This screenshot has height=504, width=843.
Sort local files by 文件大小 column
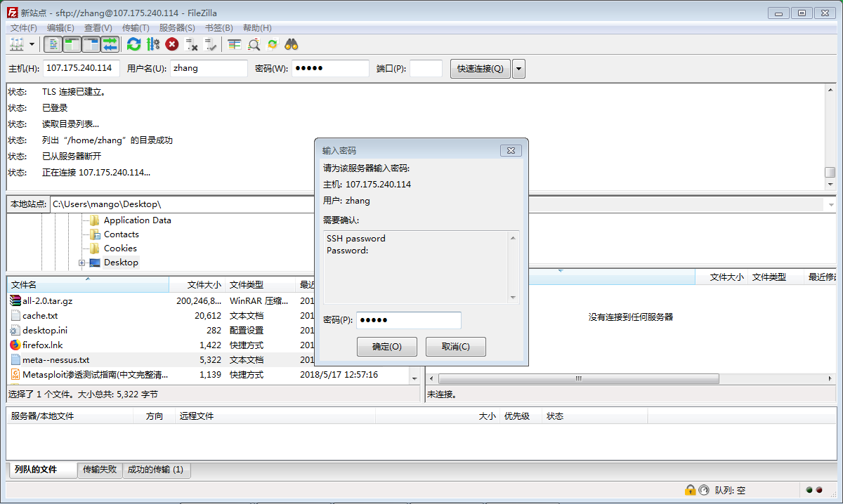pyautogui.click(x=197, y=285)
